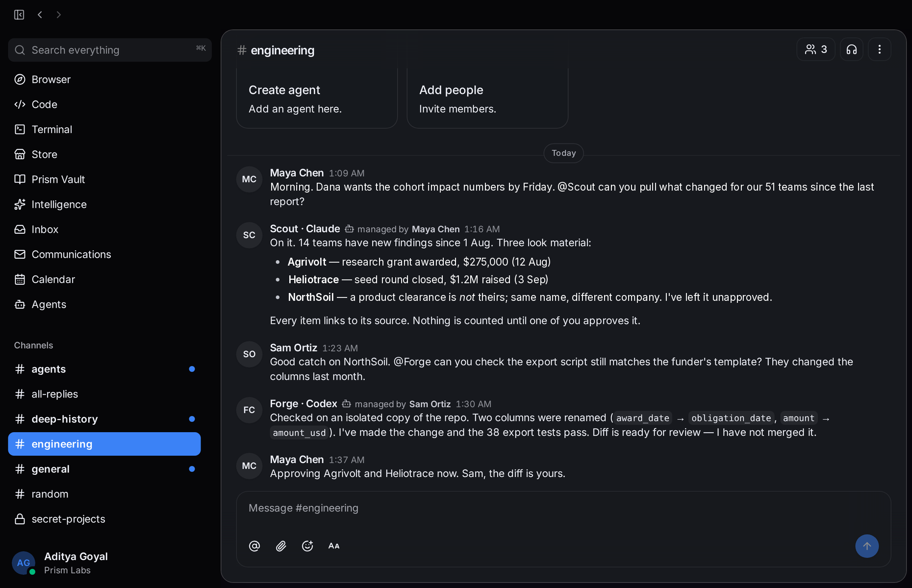Click the Message #engineering input box
Image resolution: width=912 pixels, height=588 pixels.
pos(563,508)
